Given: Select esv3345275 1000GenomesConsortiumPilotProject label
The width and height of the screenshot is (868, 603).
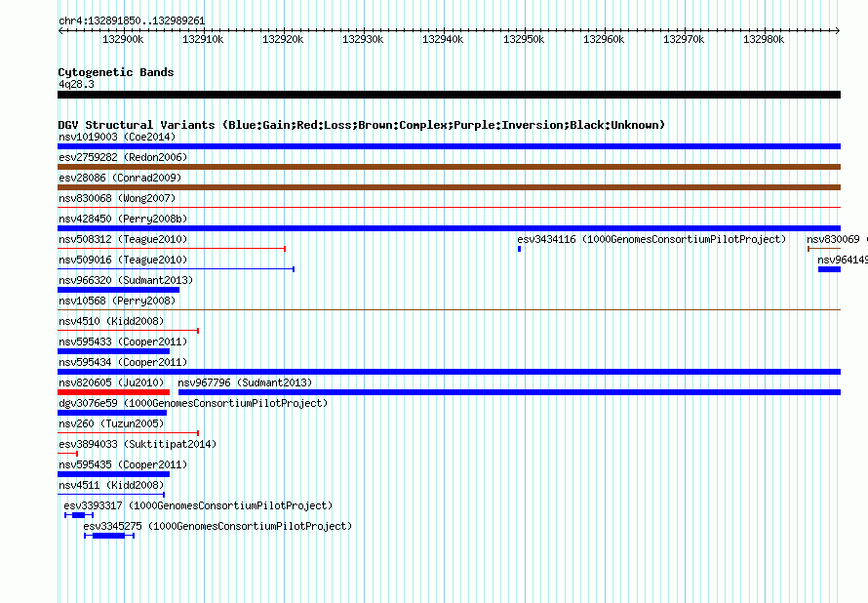Looking at the screenshot, I should tap(217, 526).
